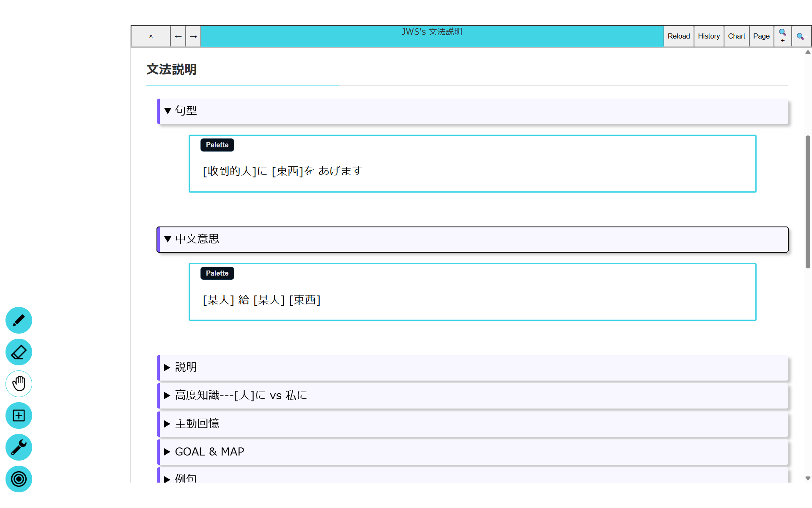Screen dimensions: 812x508
Task: Zoom in with magnifier plus icon
Action: point(782,36)
